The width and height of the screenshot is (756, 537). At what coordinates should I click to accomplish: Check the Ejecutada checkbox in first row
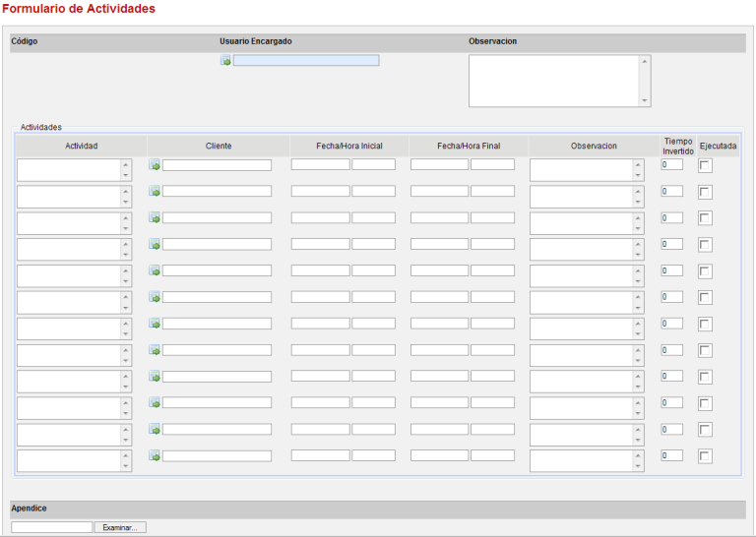click(x=705, y=166)
